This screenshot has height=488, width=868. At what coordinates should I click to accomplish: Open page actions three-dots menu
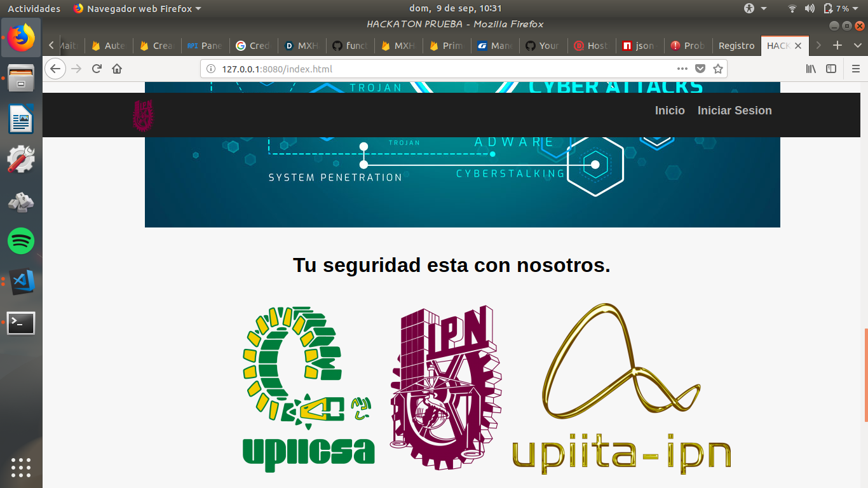pos(682,69)
